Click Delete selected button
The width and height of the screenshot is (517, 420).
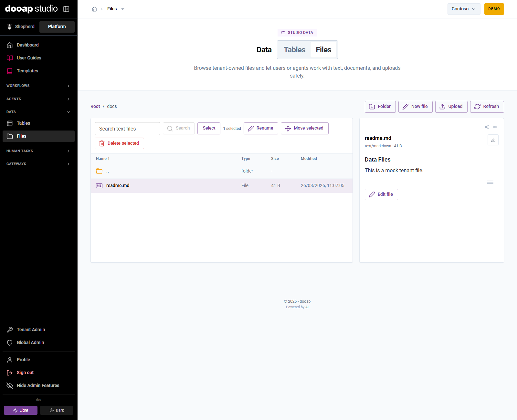coord(119,143)
